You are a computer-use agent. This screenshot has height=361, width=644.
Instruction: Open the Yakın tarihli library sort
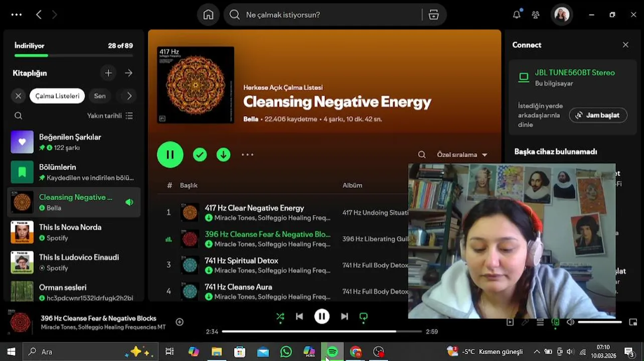click(110, 116)
